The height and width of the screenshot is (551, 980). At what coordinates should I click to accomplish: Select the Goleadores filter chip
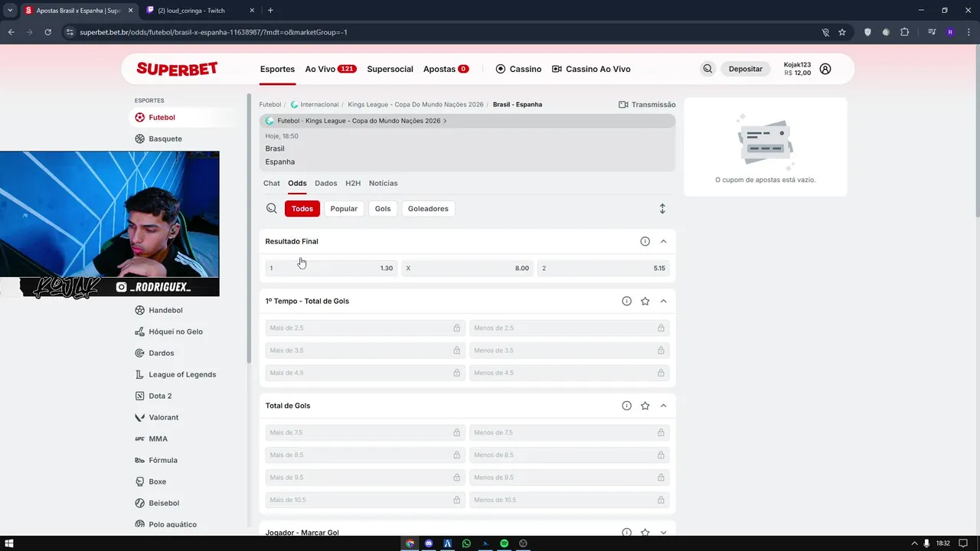(x=428, y=208)
